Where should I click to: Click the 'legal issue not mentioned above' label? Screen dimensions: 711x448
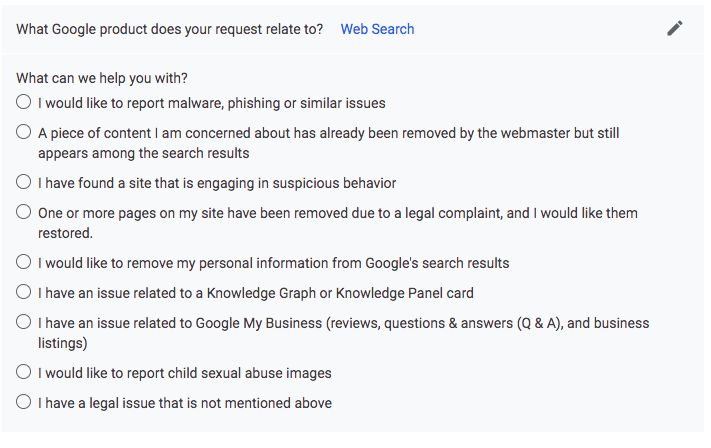point(185,403)
